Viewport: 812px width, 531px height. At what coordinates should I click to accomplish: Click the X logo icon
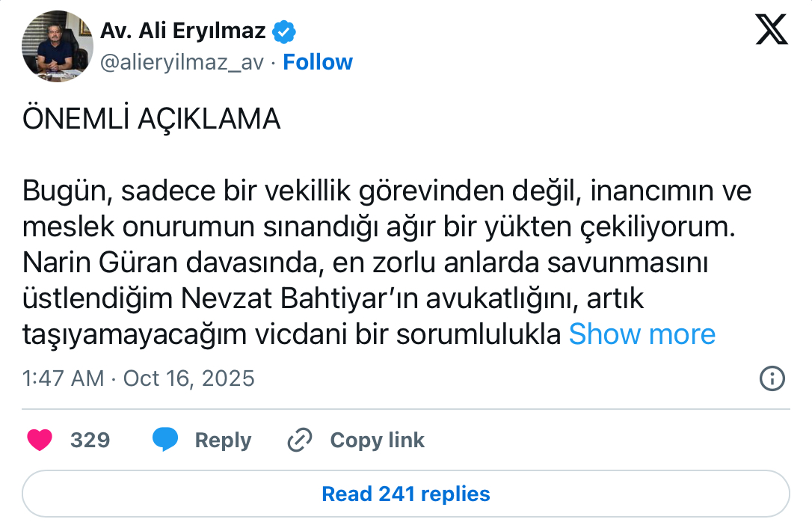tap(772, 30)
